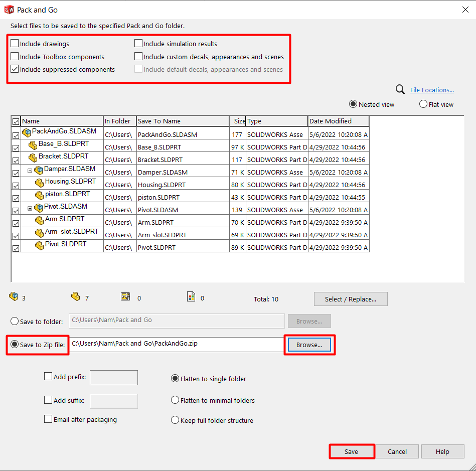
Task: Click Save to package the files
Action: 352,451
